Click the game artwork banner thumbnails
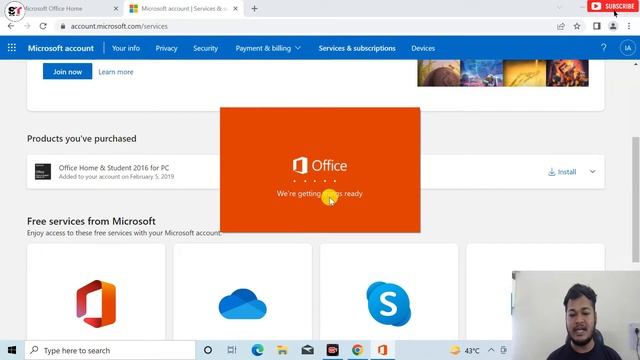 click(503, 73)
